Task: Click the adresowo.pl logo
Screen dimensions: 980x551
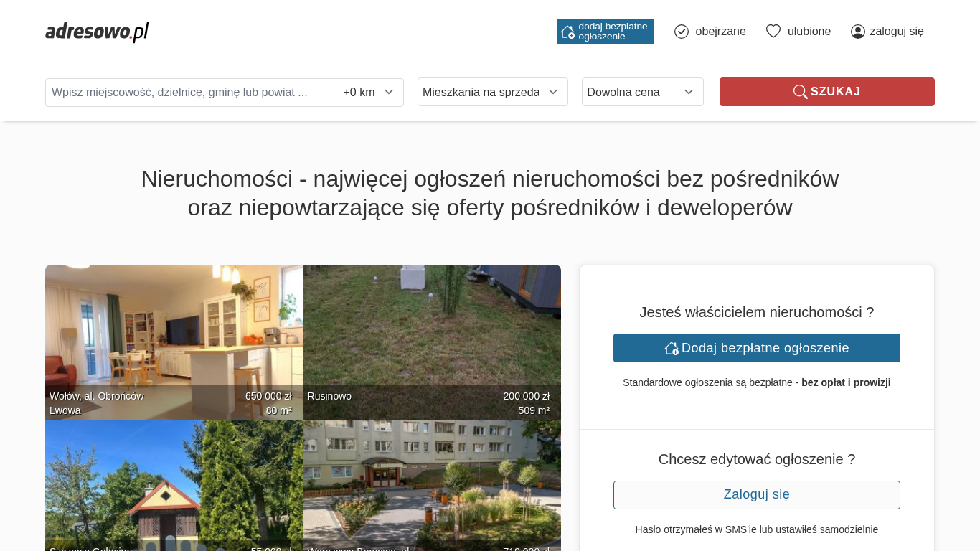Action: tap(97, 32)
